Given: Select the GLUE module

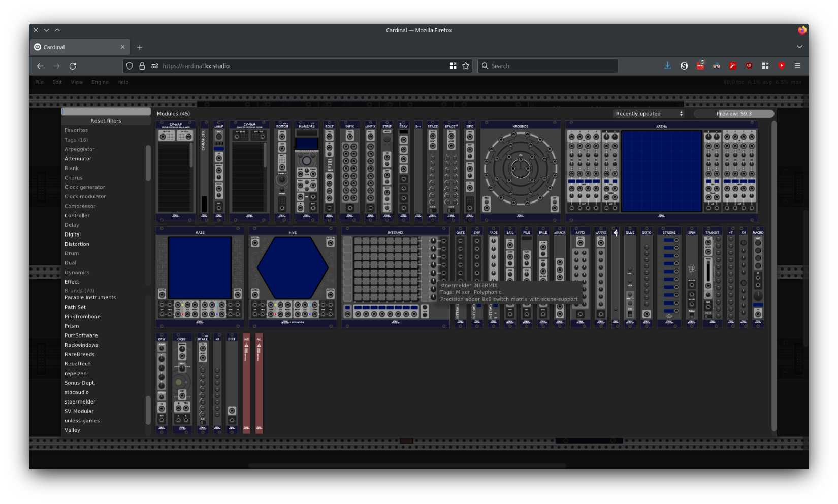Looking at the screenshot, I should click(x=630, y=278).
